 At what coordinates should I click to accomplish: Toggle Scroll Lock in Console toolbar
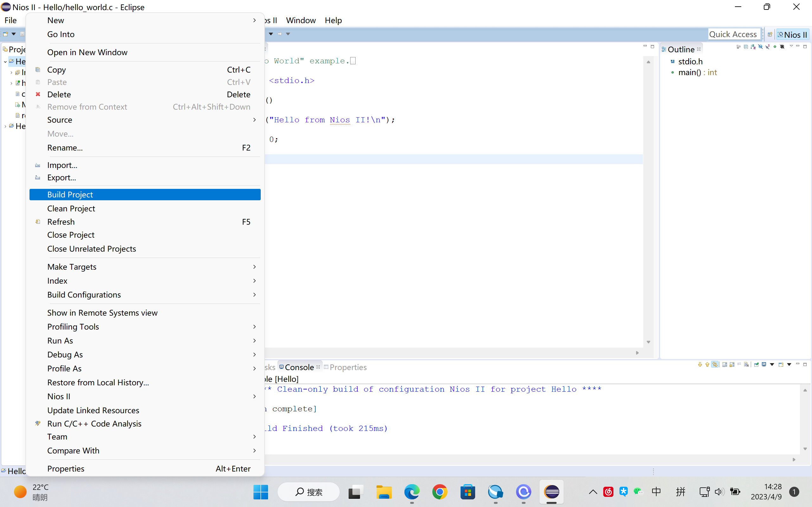[732, 364]
